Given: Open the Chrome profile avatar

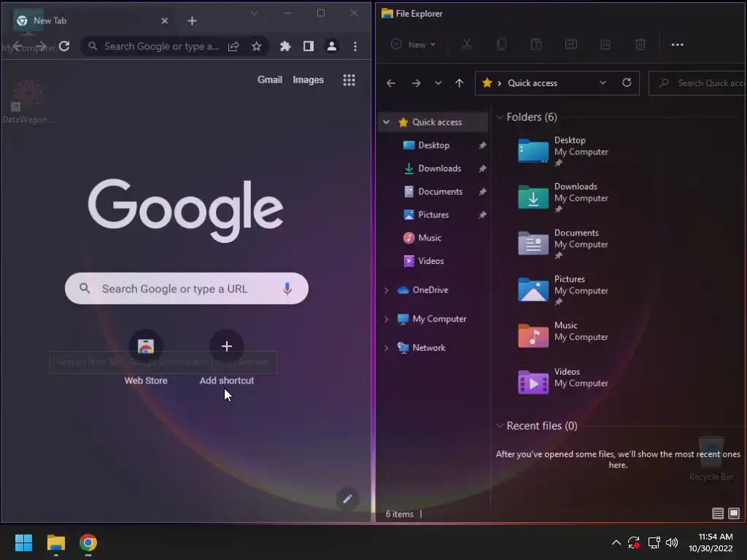Looking at the screenshot, I should coord(332,46).
